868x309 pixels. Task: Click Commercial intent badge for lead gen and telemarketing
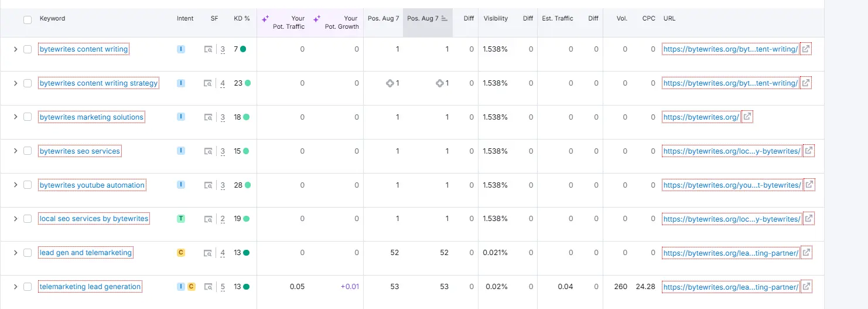[181, 253]
